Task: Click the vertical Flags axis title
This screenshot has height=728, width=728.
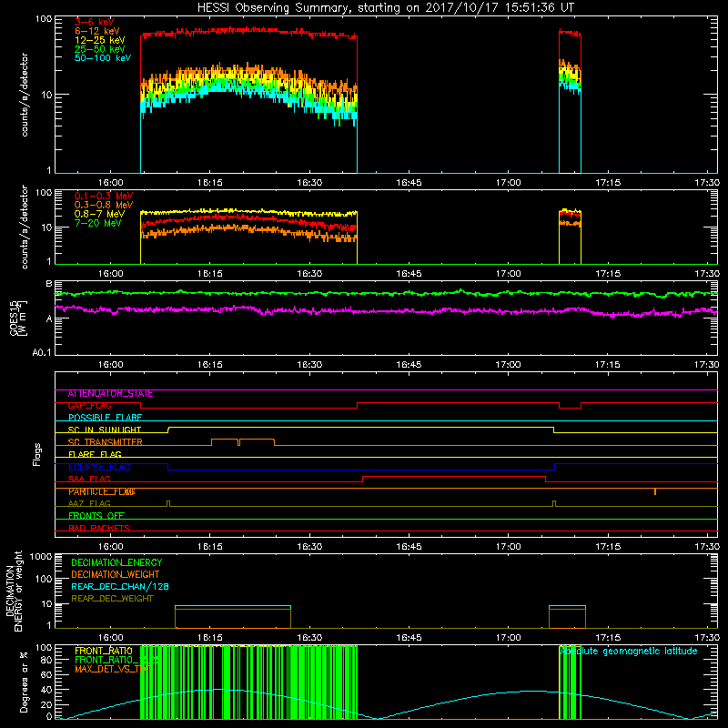Action: point(36,454)
